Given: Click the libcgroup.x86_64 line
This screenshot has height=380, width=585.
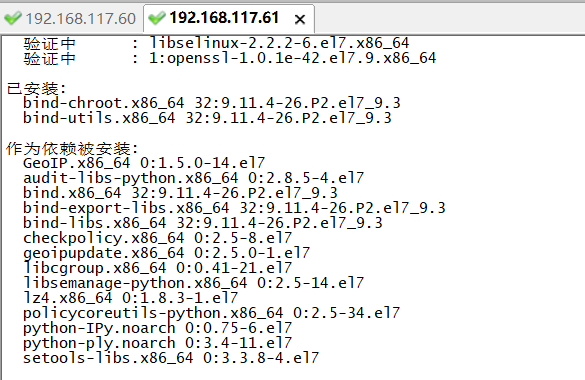Looking at the screenshot, I should (x=157, y=268).
